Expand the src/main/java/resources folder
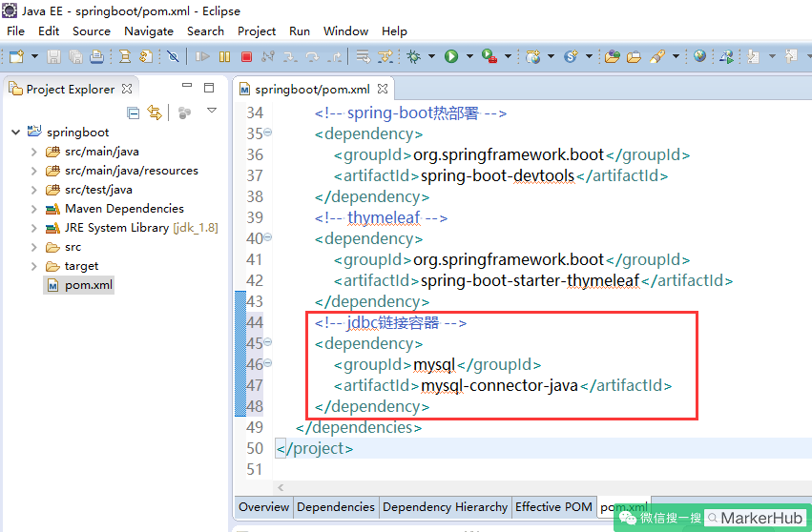812x532 pixels. tap(33, 171)
